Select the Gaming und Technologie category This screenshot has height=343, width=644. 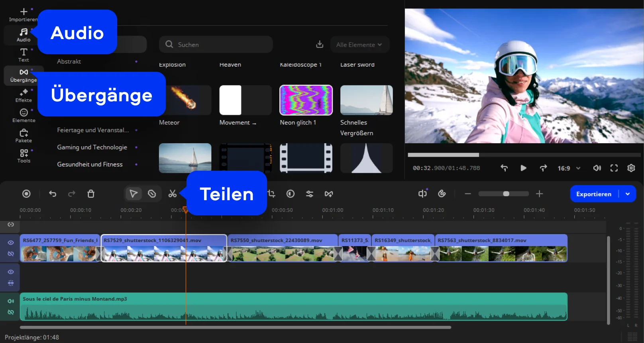pos(92,147)
